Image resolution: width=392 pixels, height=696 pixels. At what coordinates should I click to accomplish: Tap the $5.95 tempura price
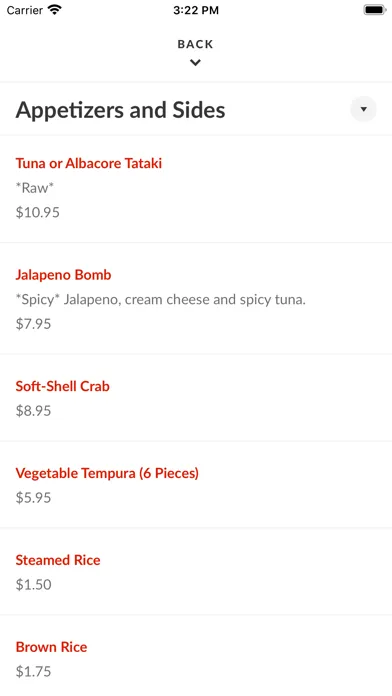[34, 498]
